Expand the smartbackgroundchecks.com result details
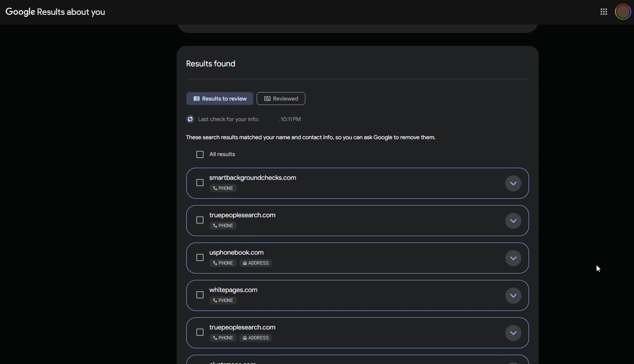 (x=513, y=183)
